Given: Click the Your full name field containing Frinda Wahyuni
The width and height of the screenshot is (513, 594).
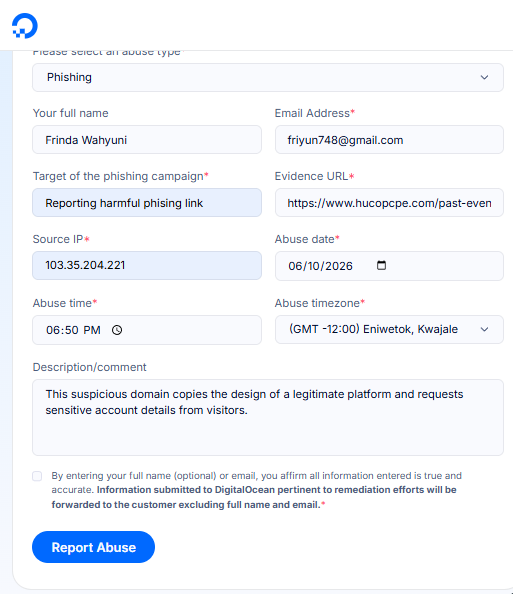Looking at the screenshot, I should click(147, 140).
